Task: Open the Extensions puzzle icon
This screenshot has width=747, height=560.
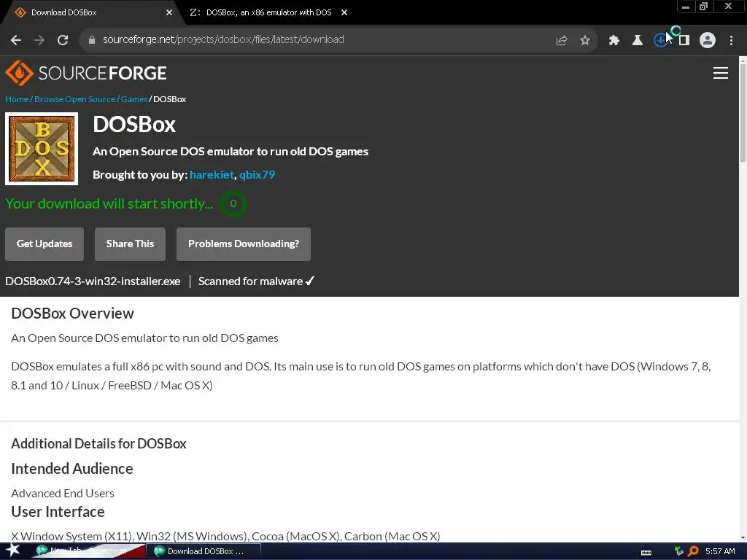Action: tap(614, 41)
